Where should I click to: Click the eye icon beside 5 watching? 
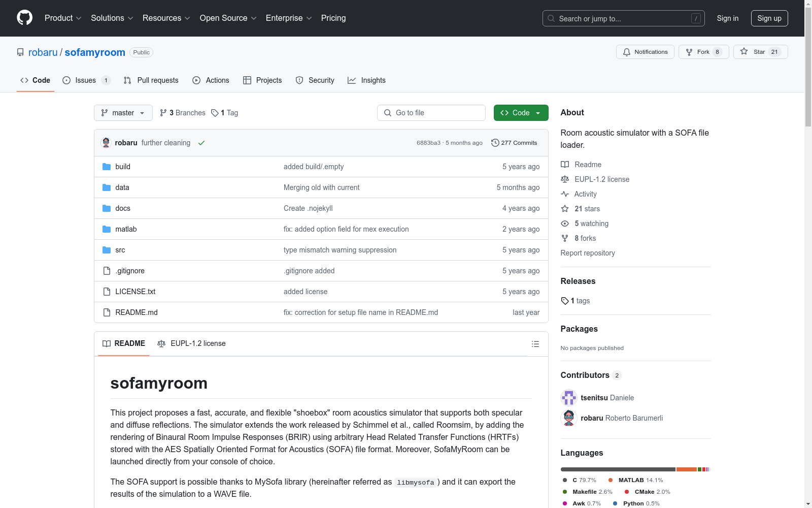[x=565, y=224]
